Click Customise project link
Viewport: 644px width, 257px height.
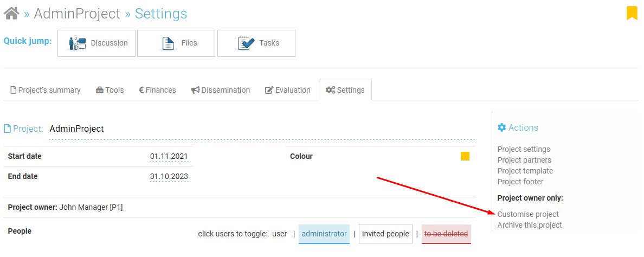[x=528, y=214]
